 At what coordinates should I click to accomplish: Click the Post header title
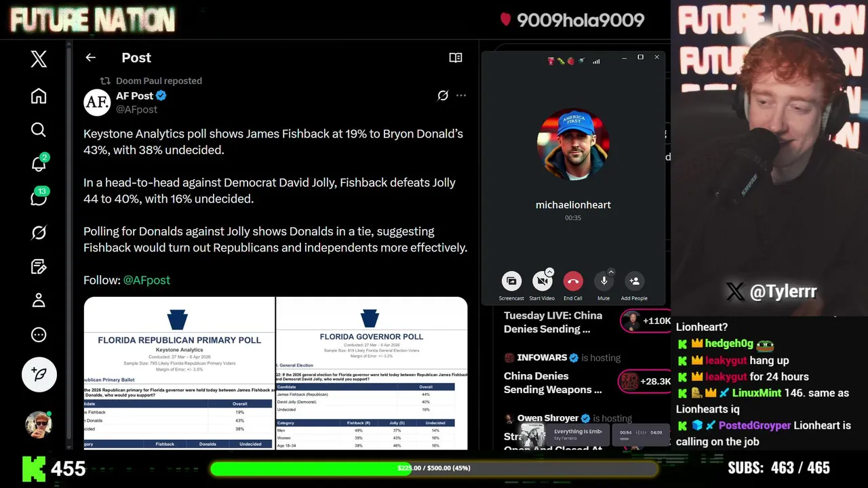[x=136, y=58]
